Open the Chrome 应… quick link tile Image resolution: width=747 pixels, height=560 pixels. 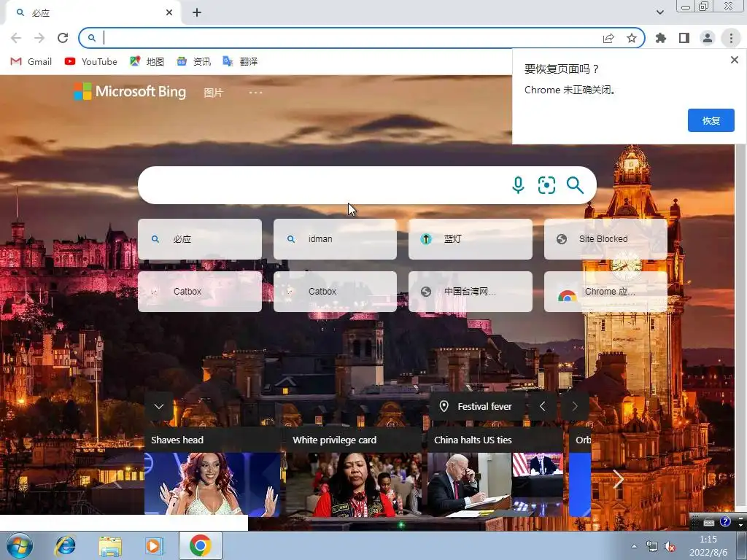point(605,292)
